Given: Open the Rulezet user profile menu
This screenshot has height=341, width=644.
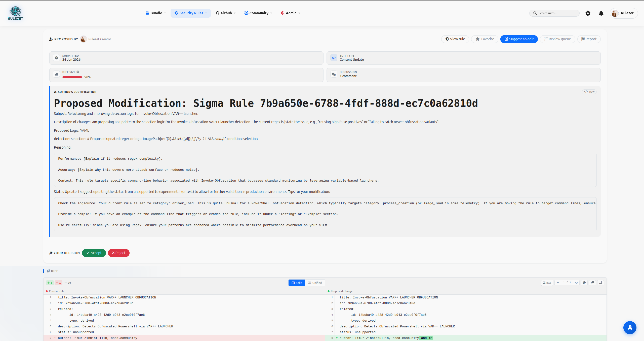Looking at the screenshot, I should point(624,13).
